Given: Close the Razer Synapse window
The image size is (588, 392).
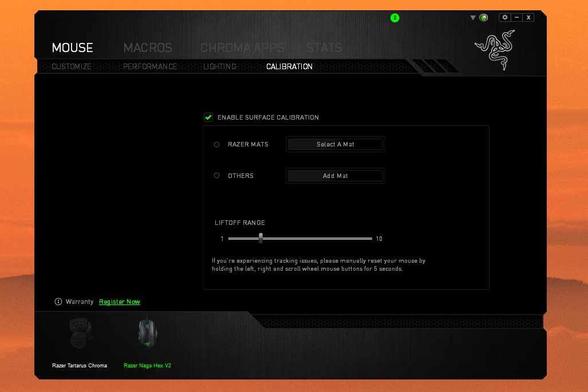Looking at the screenshot, I should click(x=528, y=17).
